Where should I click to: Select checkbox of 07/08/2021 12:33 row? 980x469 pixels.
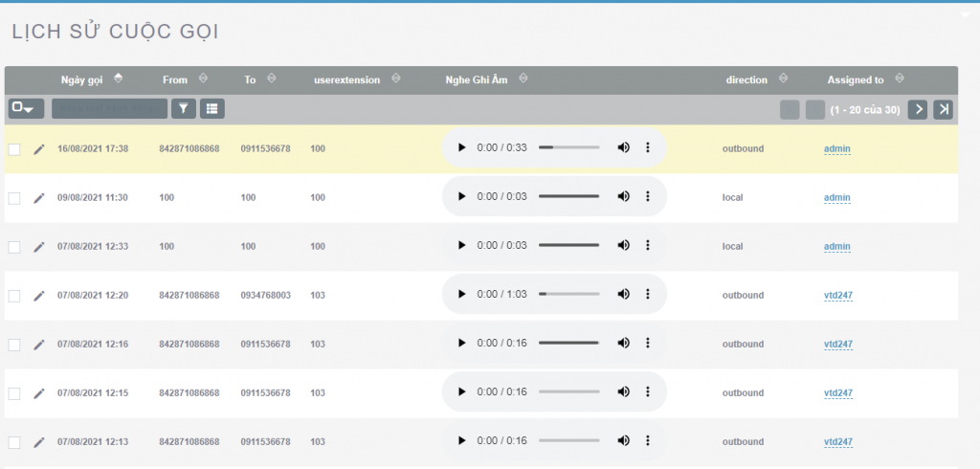[x=14, y=247]
